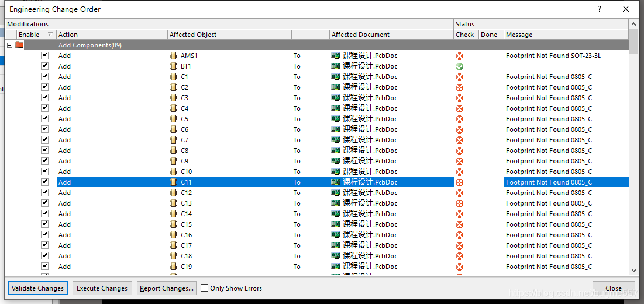Click the red error icon in C15 row
This screenshot has width=644, height=304.
(460, 224)
